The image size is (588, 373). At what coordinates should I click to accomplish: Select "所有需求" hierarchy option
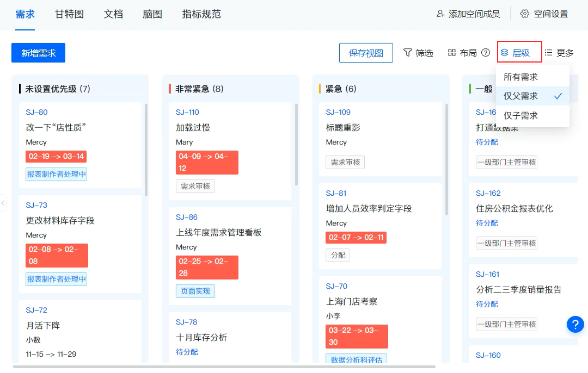(520, 77)
